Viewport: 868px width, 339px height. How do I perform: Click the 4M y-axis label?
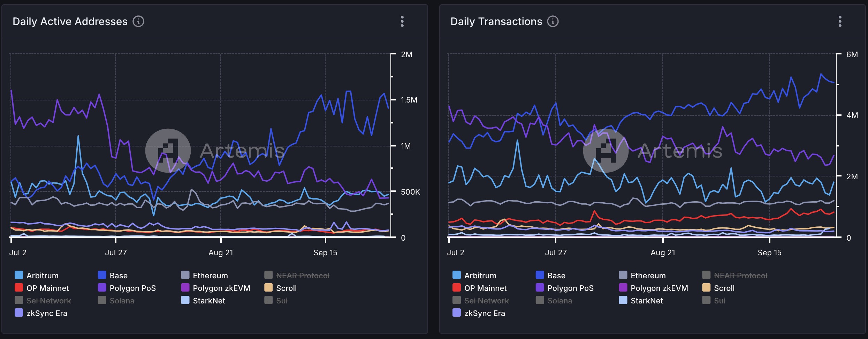(x=852, y=115)
